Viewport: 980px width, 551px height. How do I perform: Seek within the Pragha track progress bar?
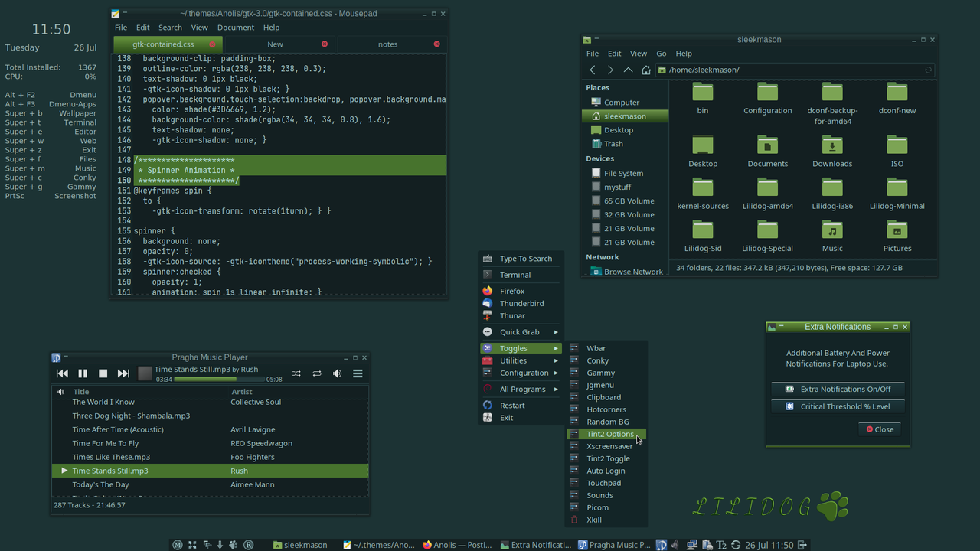click(x=219, y=379)
